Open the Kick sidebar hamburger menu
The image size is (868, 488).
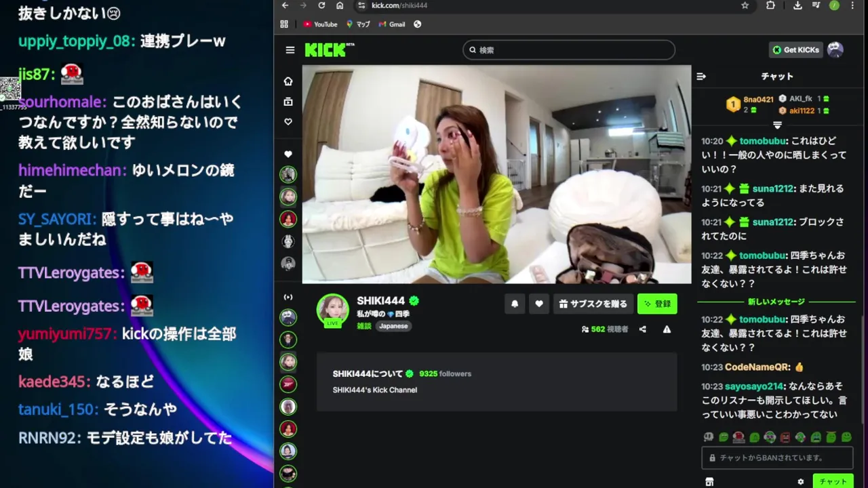[x=290, y=50]
